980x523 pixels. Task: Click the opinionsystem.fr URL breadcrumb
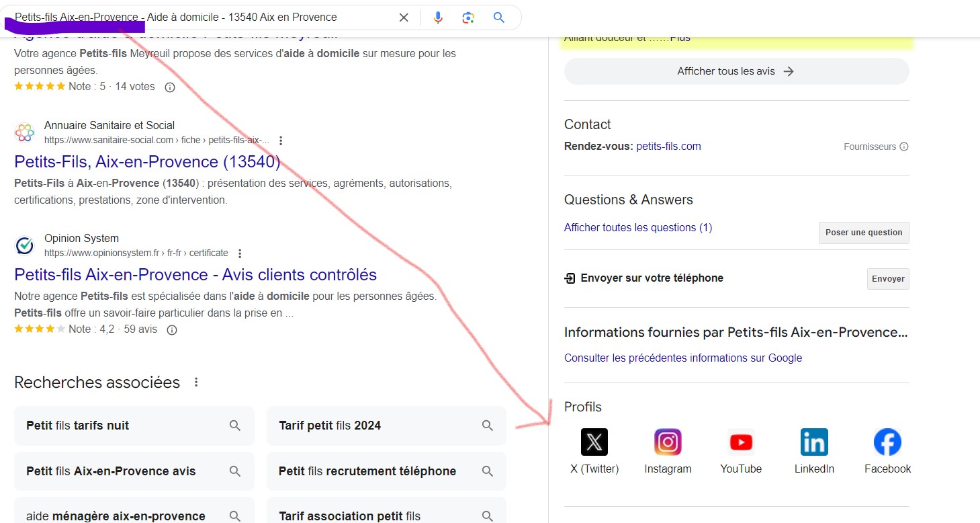click(x=136, y=253)
